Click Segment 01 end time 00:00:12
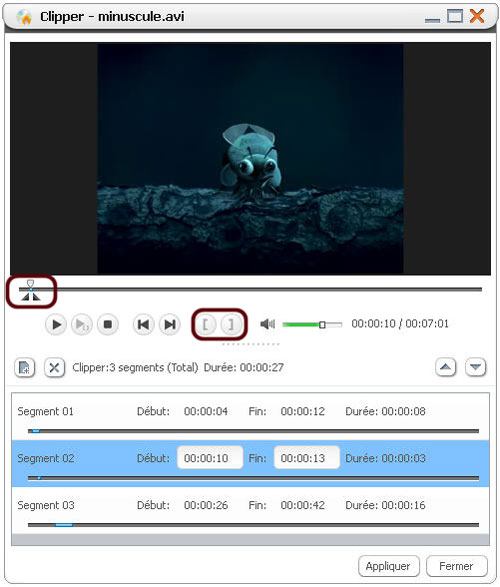The image size is (500, 587). tap(303, 411)
